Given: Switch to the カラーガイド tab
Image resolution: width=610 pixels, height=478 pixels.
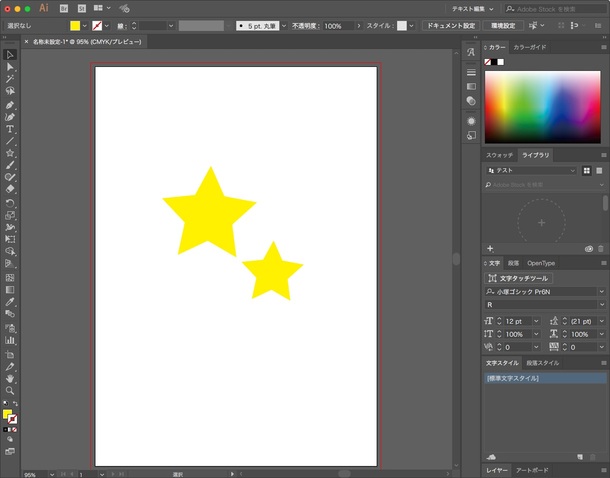Looking at the screenshot, I should [529, 47].
